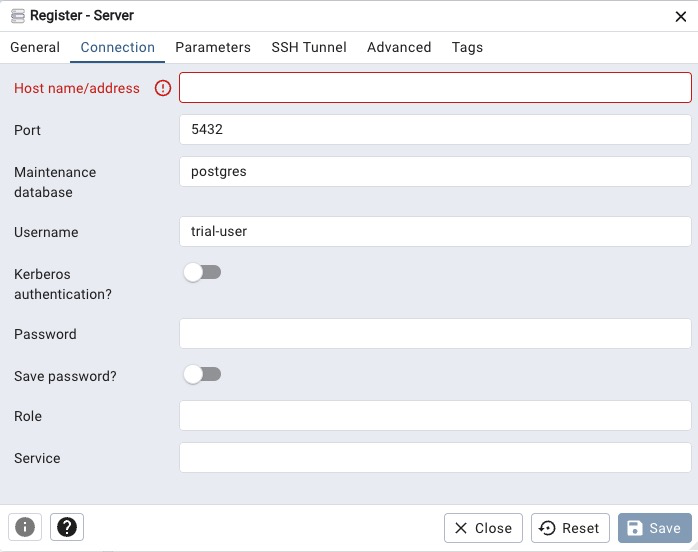Select the Advanced tab
Viewport: 698px width, 552px height.
click(x=399, y=47)
